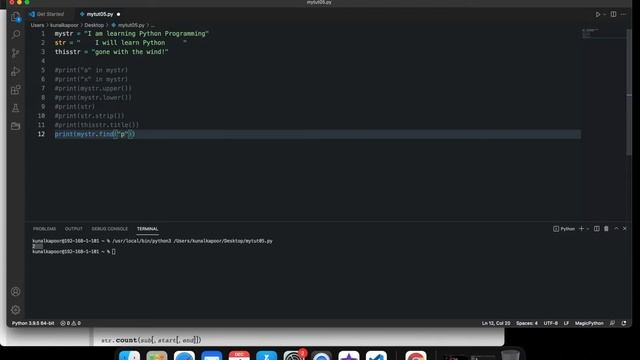This screenshot has width=640, height=360.
Task: Select Python 3.9 interpreter in status bar
Action: pyautogui.click(x=33, y=323)
